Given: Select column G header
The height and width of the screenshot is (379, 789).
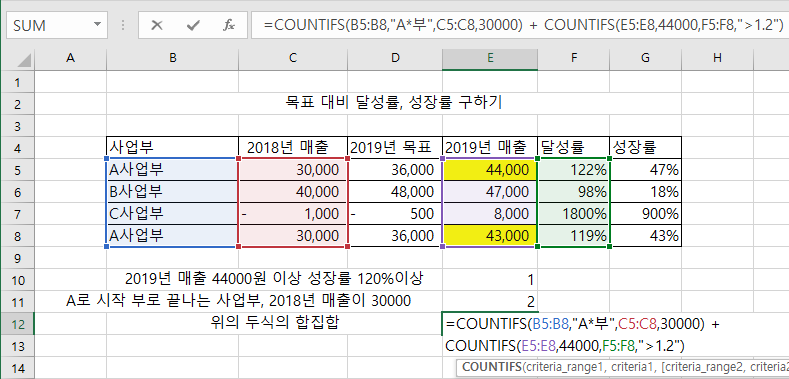Looking at the screenshot, I should [646, 58].
